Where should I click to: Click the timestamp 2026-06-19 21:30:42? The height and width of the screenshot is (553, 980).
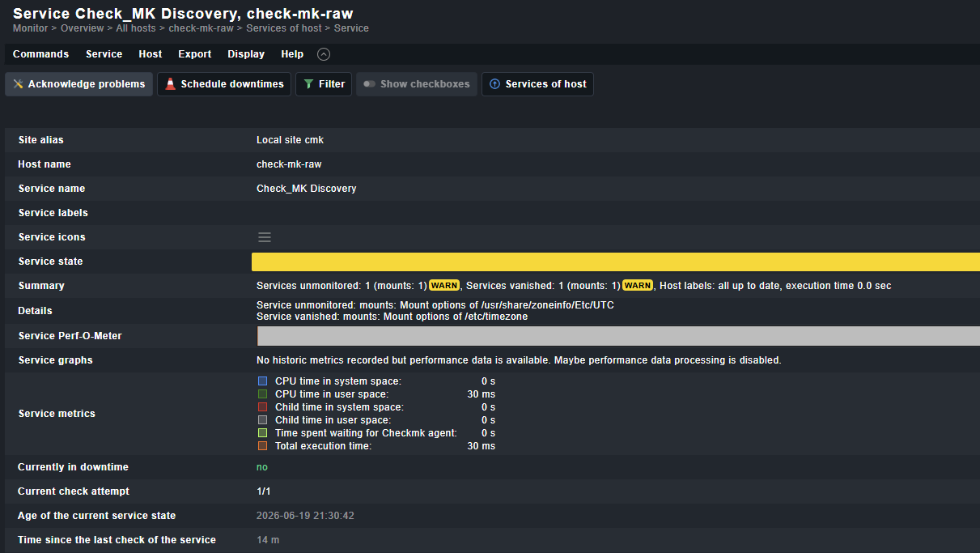tap(306, 516)
